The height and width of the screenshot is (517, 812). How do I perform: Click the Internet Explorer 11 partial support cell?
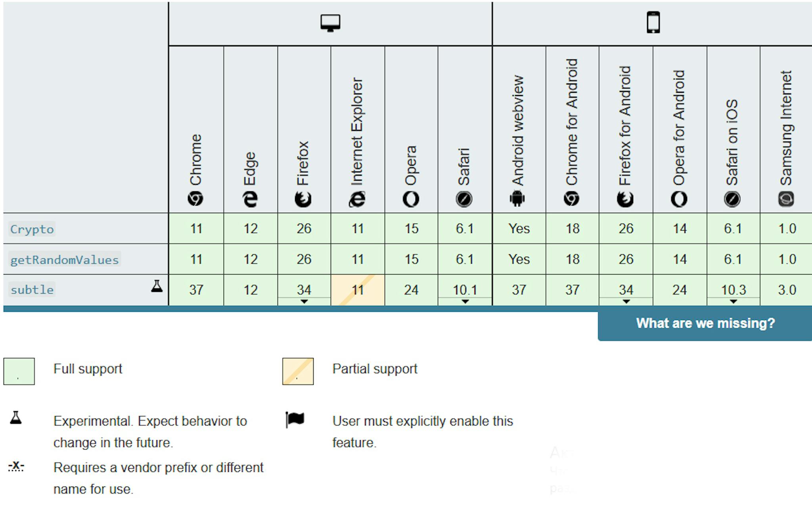(x=358, y=290)
